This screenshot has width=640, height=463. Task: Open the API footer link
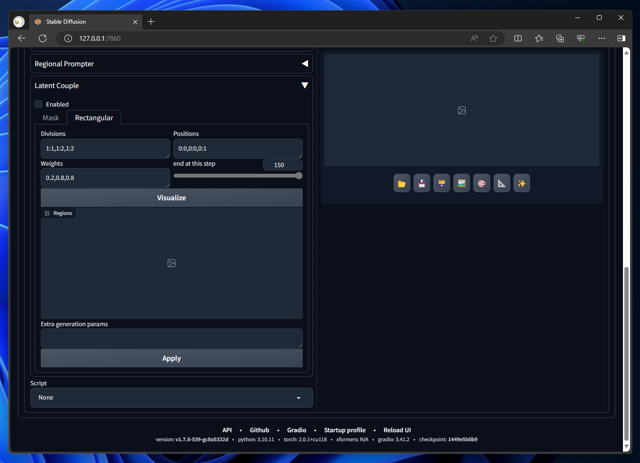tap(227, 430)
